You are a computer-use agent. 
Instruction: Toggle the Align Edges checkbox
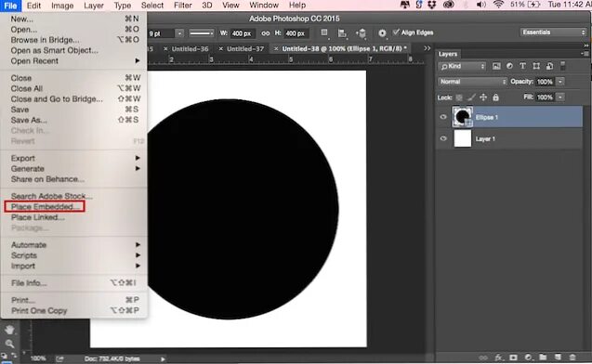pyautogui.click(x=396, y=32)
